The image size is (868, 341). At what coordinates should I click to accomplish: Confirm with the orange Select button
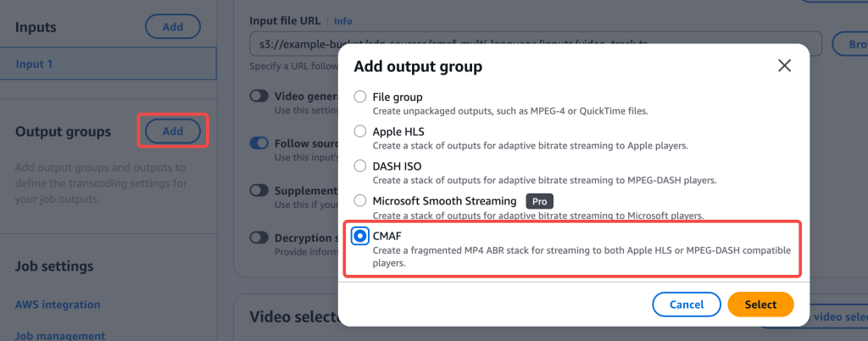pos(760,305)
